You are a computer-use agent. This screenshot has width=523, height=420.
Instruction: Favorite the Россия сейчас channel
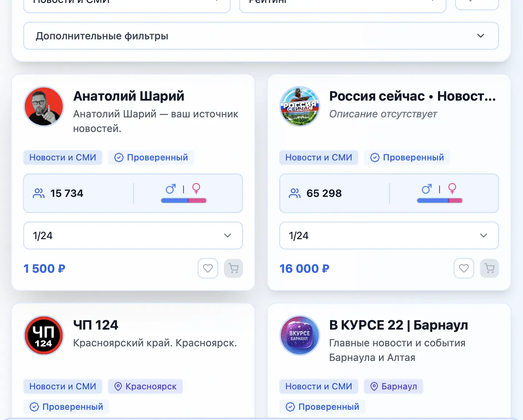[x=464, y=268]
